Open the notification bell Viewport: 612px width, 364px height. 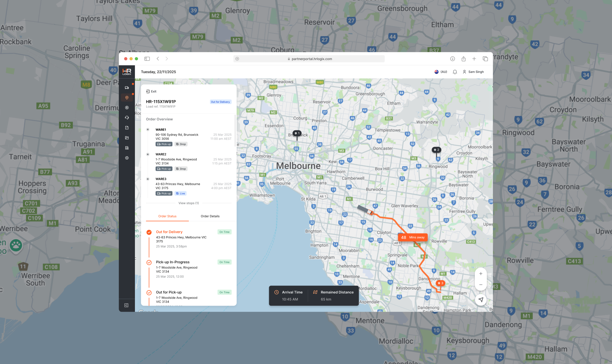(455, 72)
